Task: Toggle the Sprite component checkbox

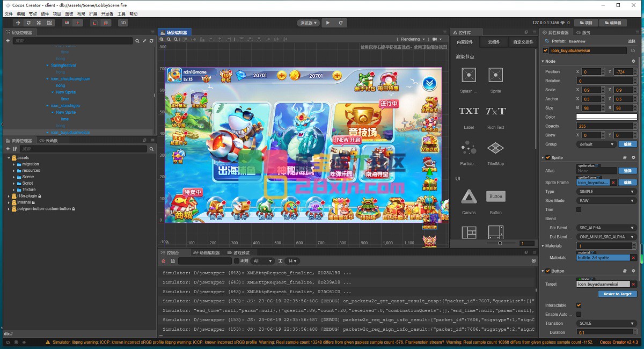Action: [x=548, y=158]
